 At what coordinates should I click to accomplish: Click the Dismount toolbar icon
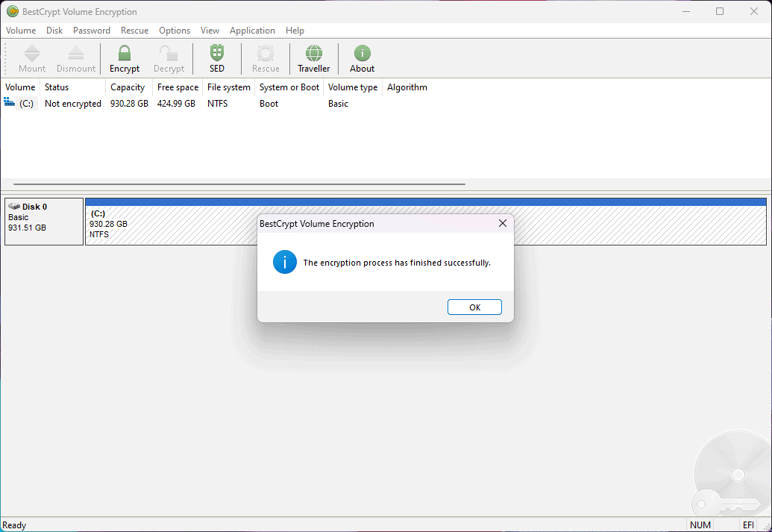coord(76,53)
